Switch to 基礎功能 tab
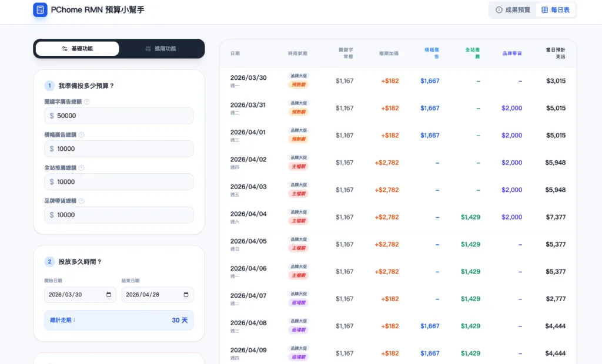Viewport: 602px width, 364px height. pos(77,49)
